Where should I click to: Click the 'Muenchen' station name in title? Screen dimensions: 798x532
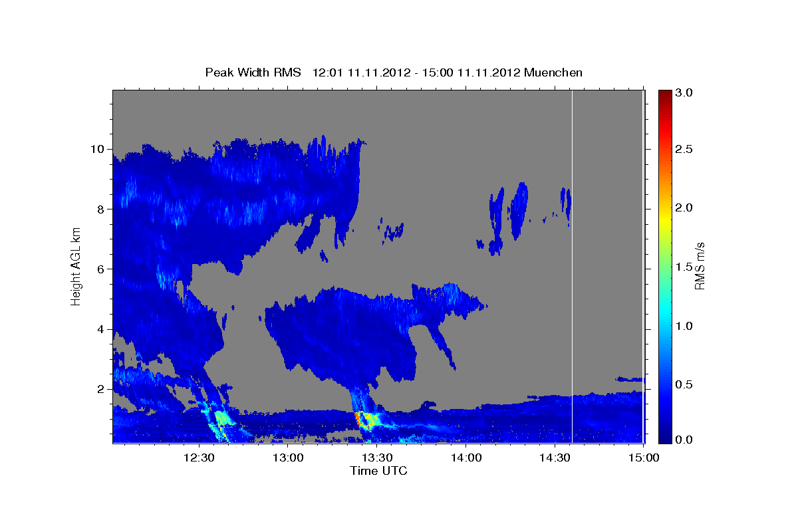coord(553,72)
